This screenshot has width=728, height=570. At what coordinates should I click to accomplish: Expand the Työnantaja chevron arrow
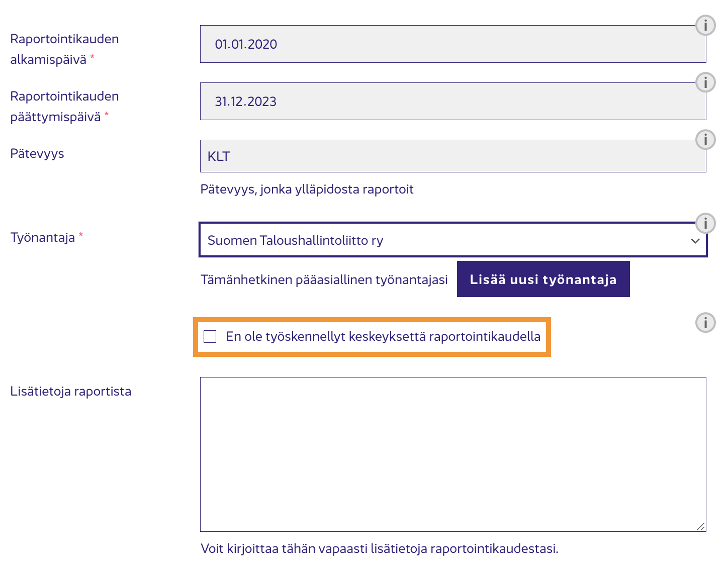695,241
